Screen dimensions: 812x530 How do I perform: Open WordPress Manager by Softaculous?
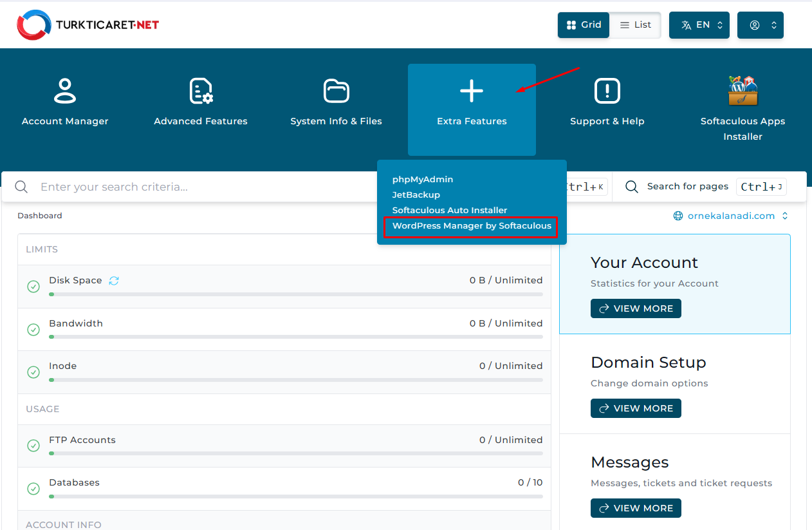(x=472, y=226)
